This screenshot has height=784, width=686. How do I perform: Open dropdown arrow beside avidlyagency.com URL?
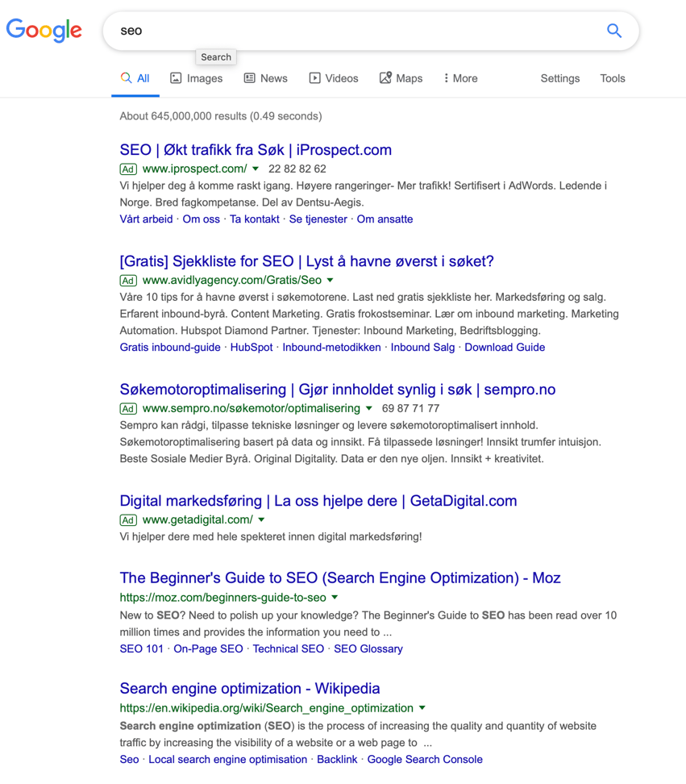(x=330, y=281)
